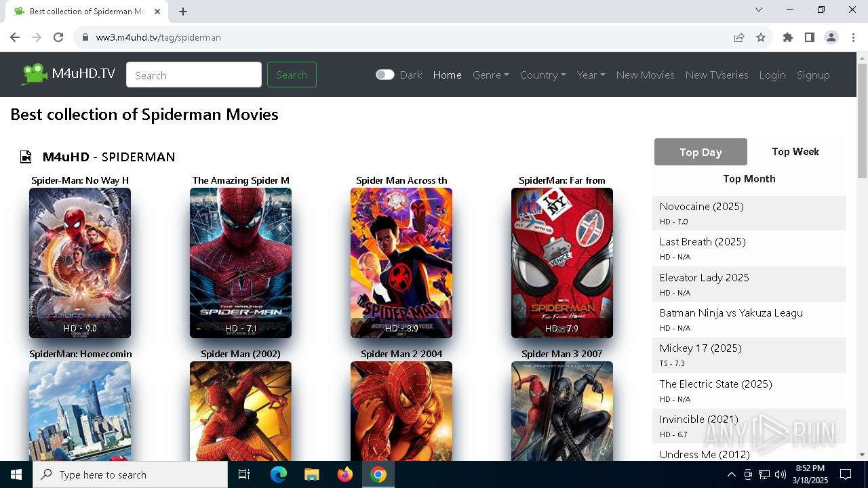868x488 pixels.
Task: Expand the Year dropdown
Action: pyautogui.click(x=591, y=75)
